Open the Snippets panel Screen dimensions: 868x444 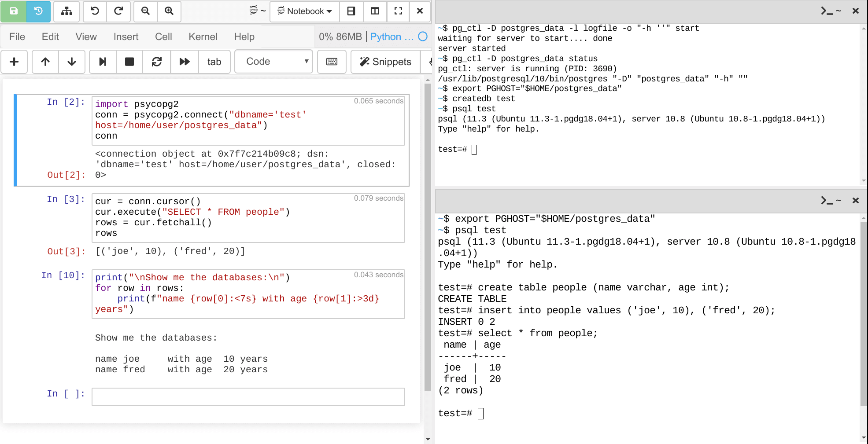(x=385, y=62)
